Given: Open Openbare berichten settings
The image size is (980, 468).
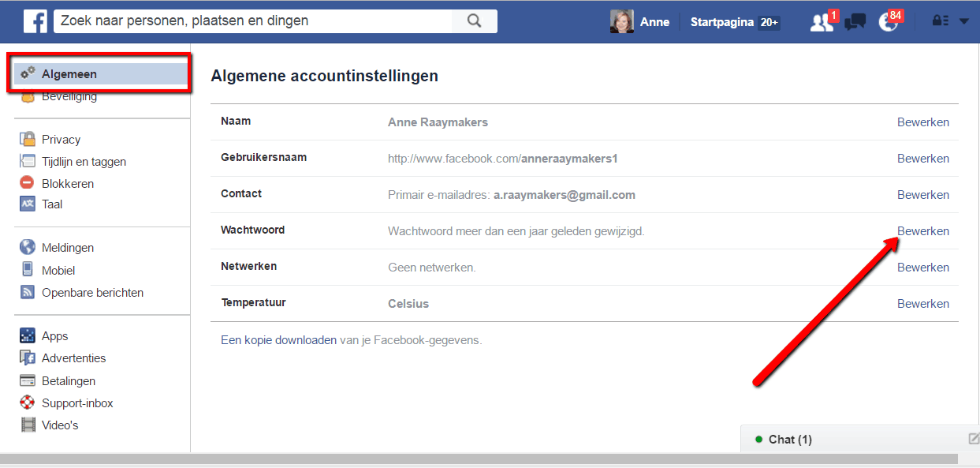Looking at the screenshot, I should pos(92,292).
